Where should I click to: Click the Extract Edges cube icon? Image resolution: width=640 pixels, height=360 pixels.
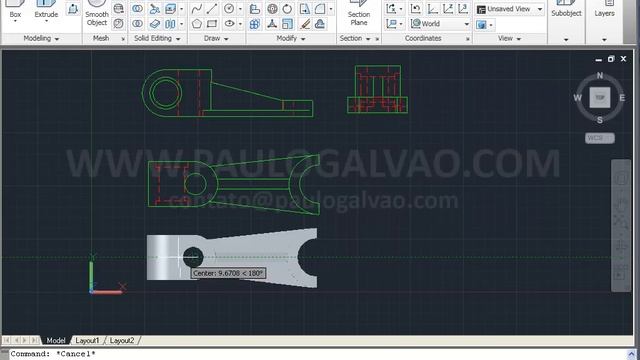pyautogui.click(x=170, y=9)
